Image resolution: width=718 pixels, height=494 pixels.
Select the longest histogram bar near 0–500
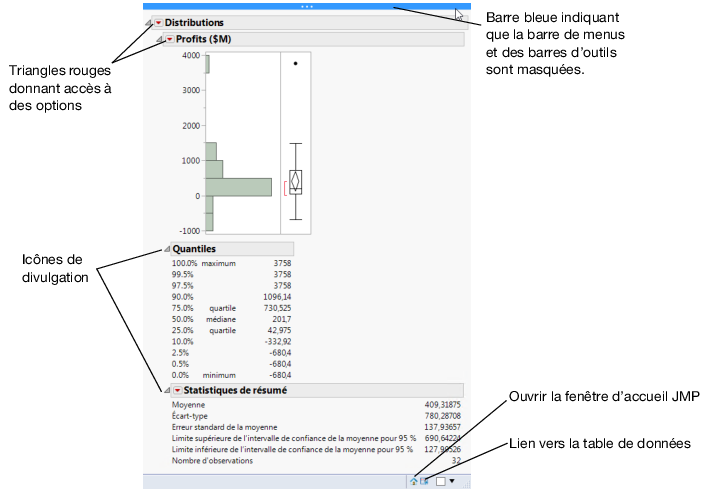(238, 187)
